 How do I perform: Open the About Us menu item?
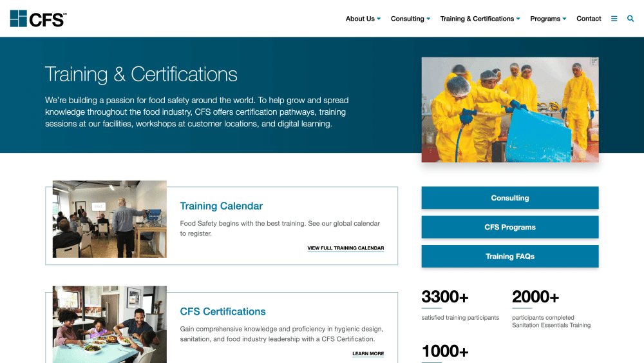[x=360, y=19]
